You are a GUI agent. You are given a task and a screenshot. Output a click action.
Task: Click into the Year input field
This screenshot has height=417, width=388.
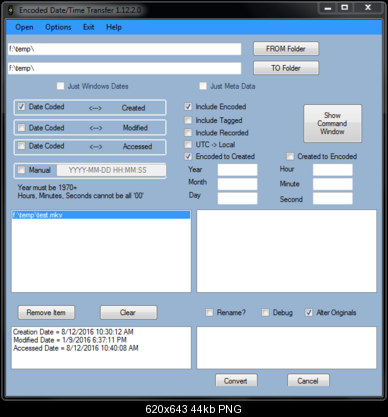pos(237,170)
